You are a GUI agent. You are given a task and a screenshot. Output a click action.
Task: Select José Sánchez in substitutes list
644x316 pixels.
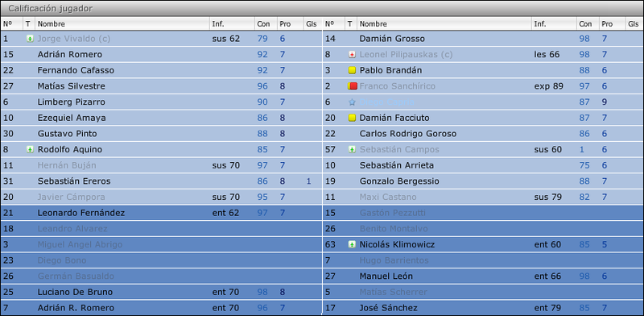point(483,308)
